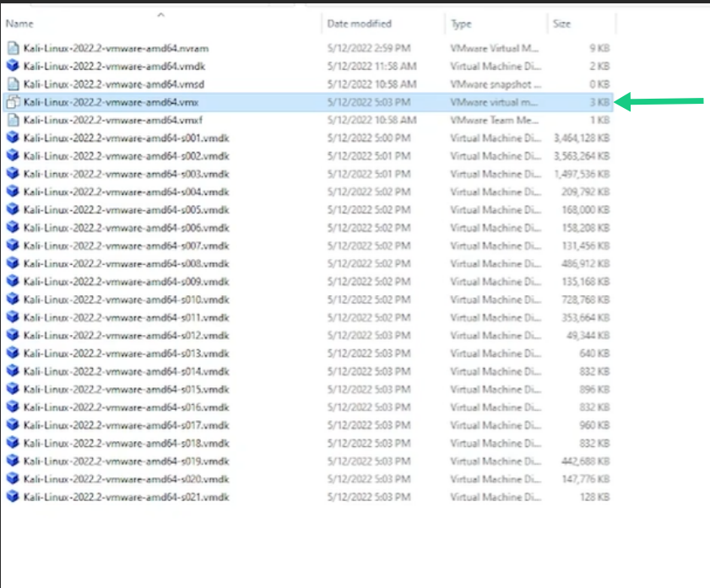
Task: Click the size value 728,768 KB
Action: pyautogui.click(x=585, y=299)
